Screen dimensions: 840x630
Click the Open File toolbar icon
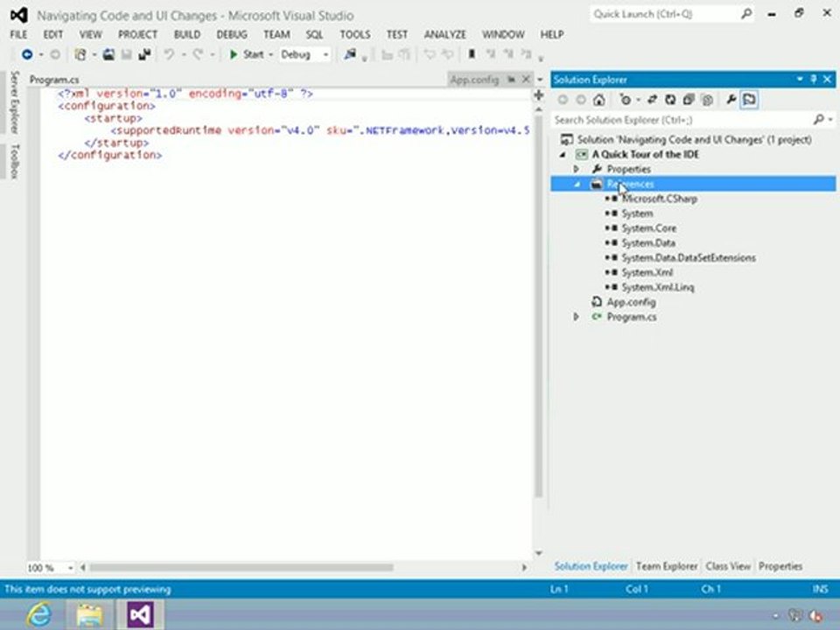(108, 54)
